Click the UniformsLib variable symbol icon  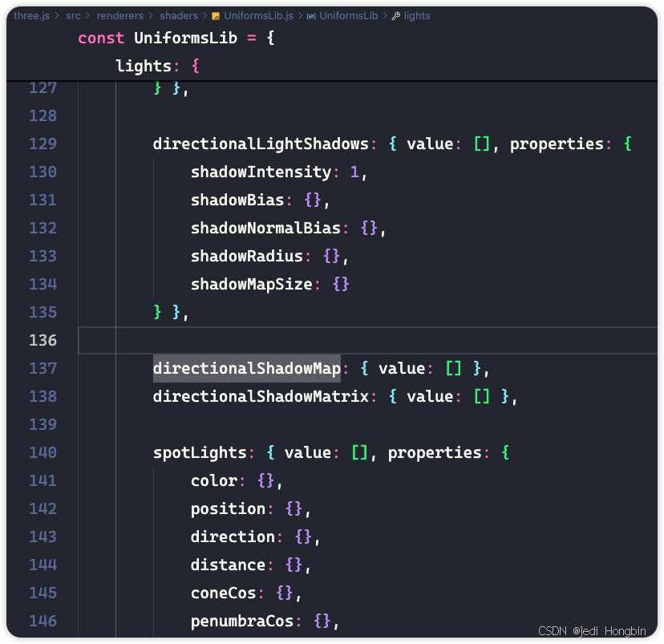tap(311, 16)
